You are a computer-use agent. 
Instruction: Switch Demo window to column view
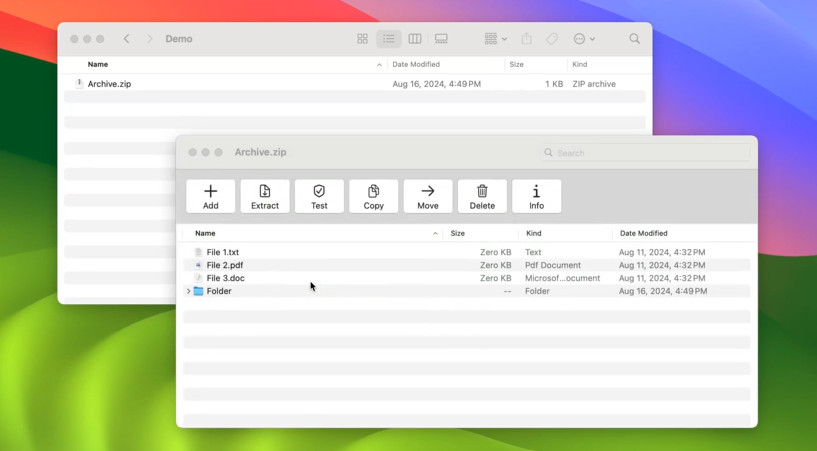415,39
